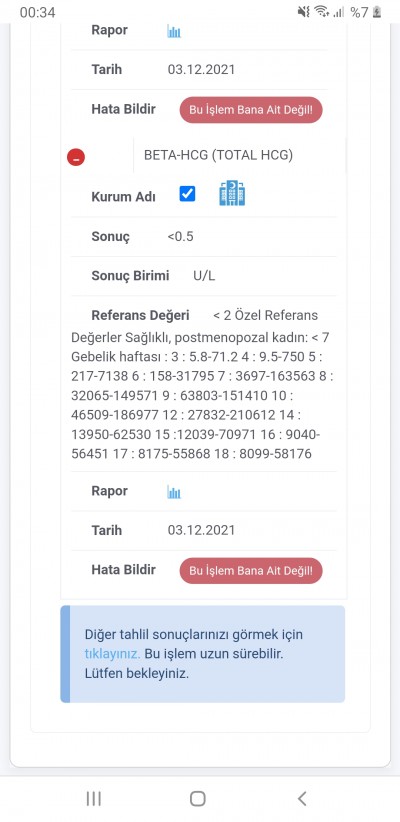The width and height of the screenshot is (400, 822).
Task: Tap the clock time in status bar
Action: pos(37,12)
